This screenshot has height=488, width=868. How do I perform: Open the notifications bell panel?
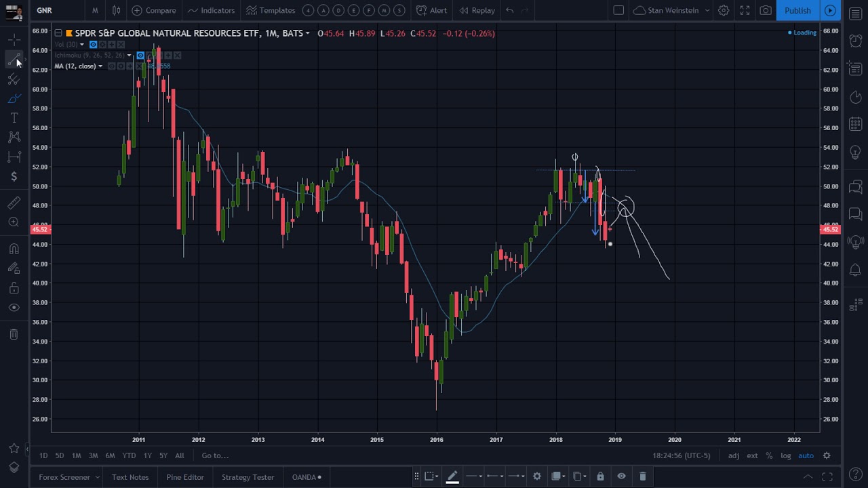(855, 270)
